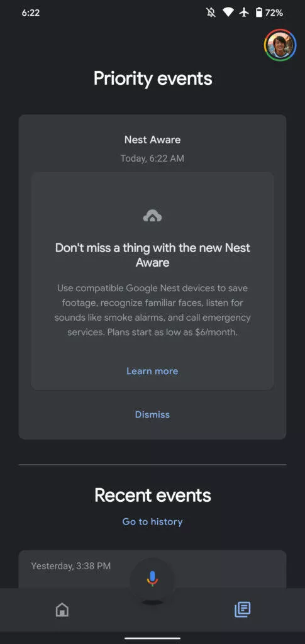
Task: Tap the Wi-Fi status icon
Action: pos(228,13)
